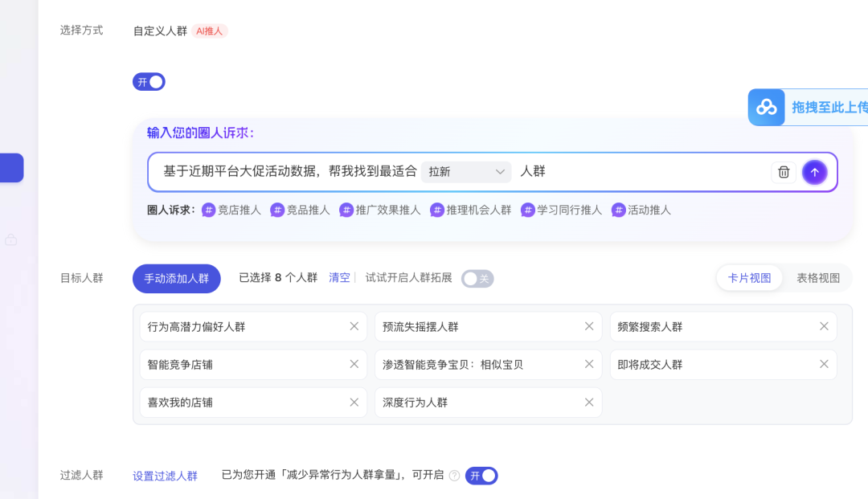868x499 pixels.
Task: Toggle off 减少异常行为人群拿量 switch
Action: tap(481, 476)
